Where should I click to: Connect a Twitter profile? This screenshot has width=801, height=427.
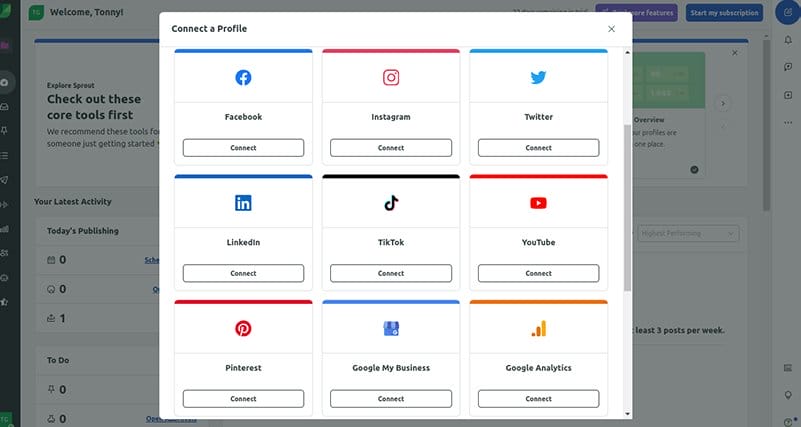pyautogui.click(x=538, y=148)
